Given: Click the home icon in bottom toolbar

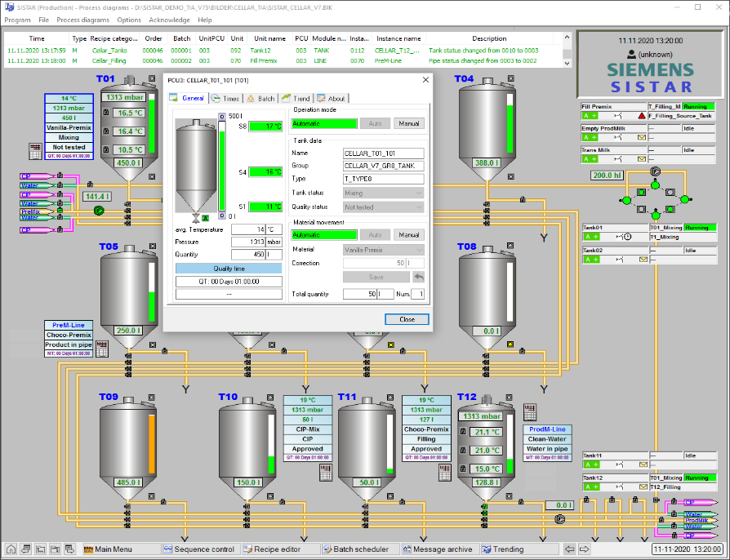Looking at the screenshot, I should pos(11,549).
